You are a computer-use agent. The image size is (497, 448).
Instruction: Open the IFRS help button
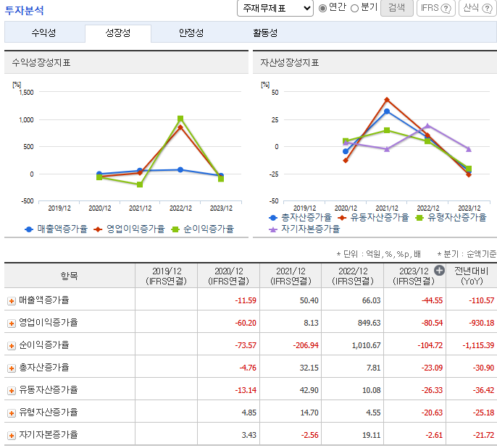click(436, 7)
